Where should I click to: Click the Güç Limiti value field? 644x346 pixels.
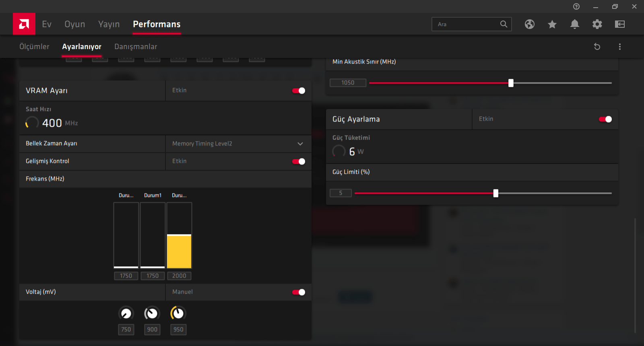[x=341, y=193]
